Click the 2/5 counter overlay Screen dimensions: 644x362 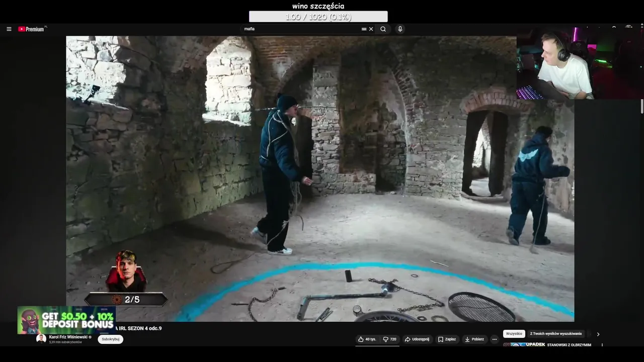point(126,300)
